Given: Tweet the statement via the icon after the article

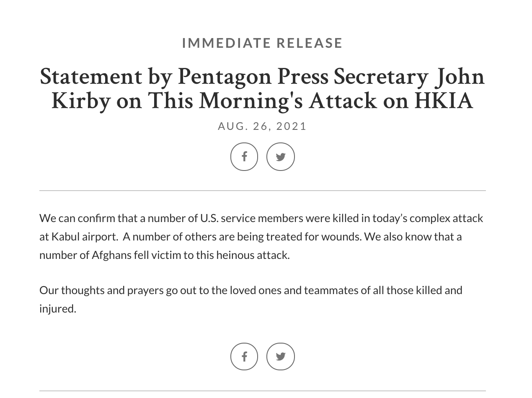Looking at the screenshot, I should (x=281, y=357).
